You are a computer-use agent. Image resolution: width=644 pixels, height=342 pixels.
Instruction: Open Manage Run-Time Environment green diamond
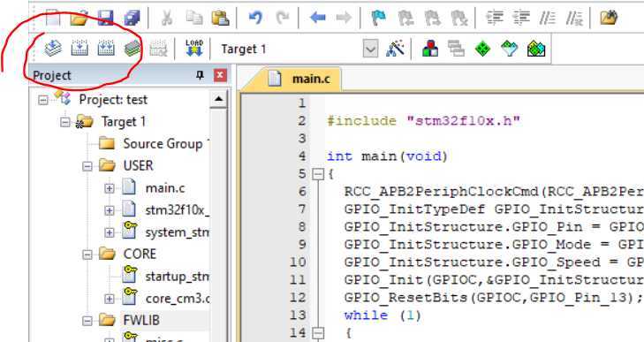(x=482, y=49)
